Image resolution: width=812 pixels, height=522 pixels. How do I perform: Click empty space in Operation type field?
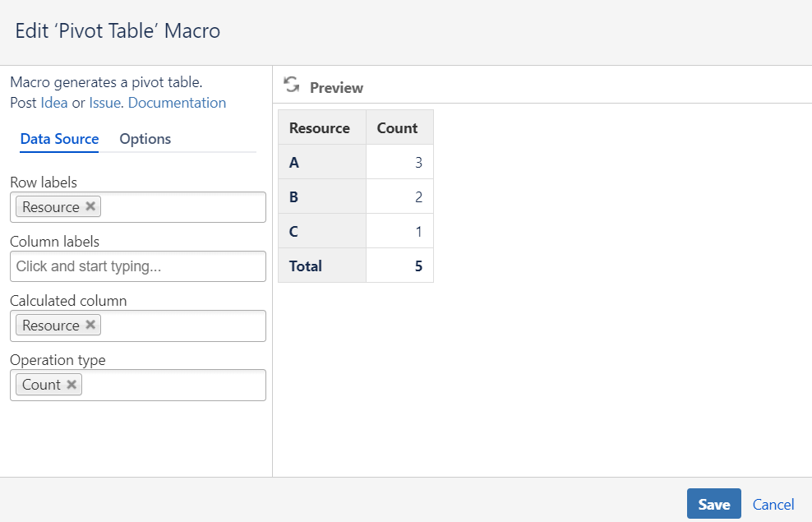click(173, 385)
